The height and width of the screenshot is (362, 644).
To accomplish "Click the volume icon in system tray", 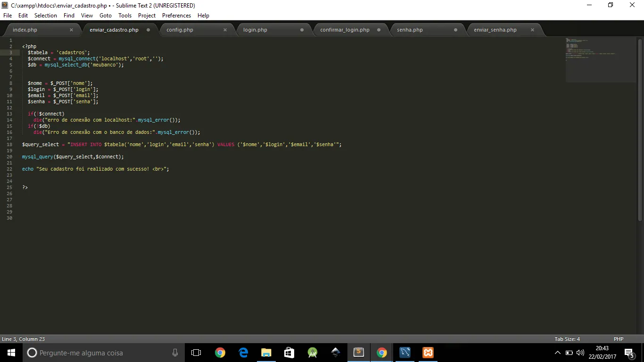I will tap(580, 353).
